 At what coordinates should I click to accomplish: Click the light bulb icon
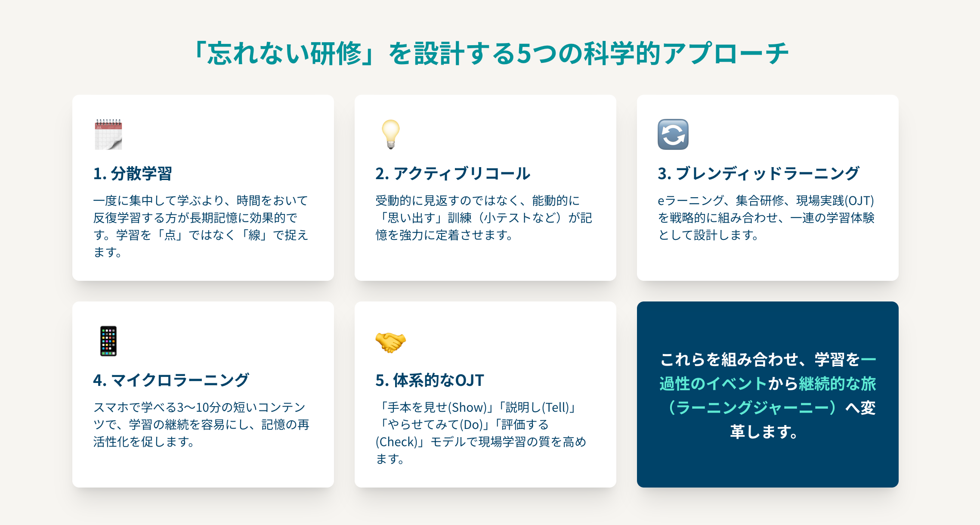point(391,134)
